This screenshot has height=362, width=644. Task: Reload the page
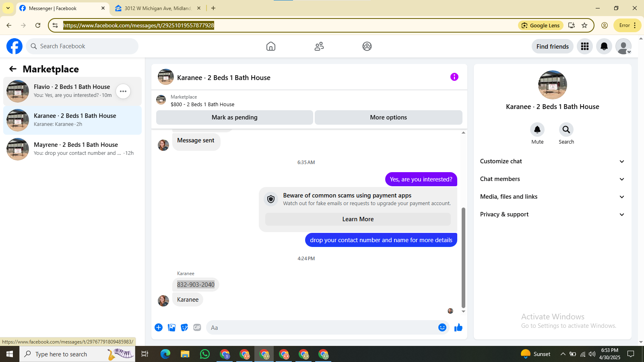38,25
